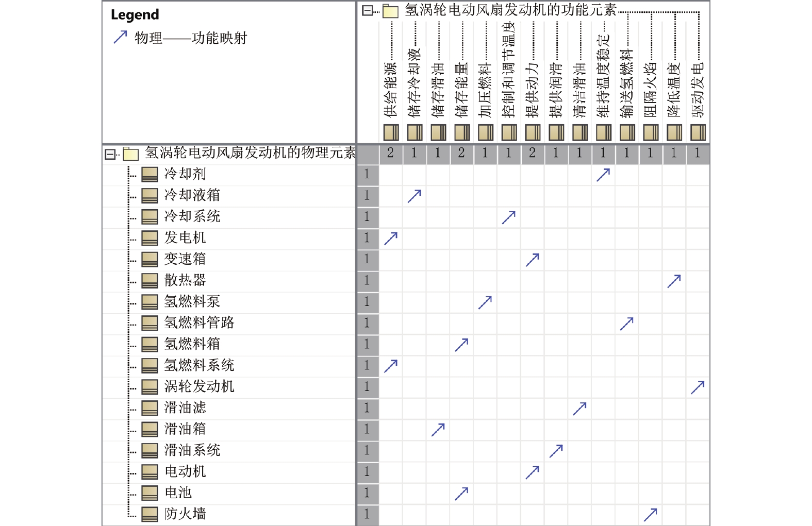The height and width of the screenshot is (526, 812).
Task: Click the block icon beside 涡轮发动机
Action: [x=150, y=387]
